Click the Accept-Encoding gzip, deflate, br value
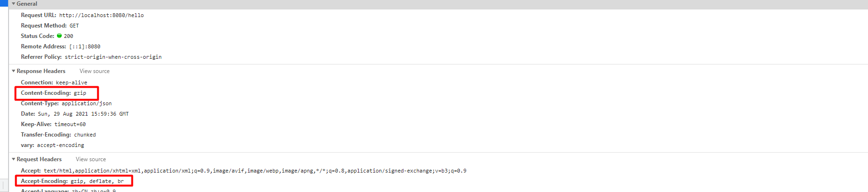Image resolution: width=868 pixels, height=192 pixels. click(x=97, y=181)
